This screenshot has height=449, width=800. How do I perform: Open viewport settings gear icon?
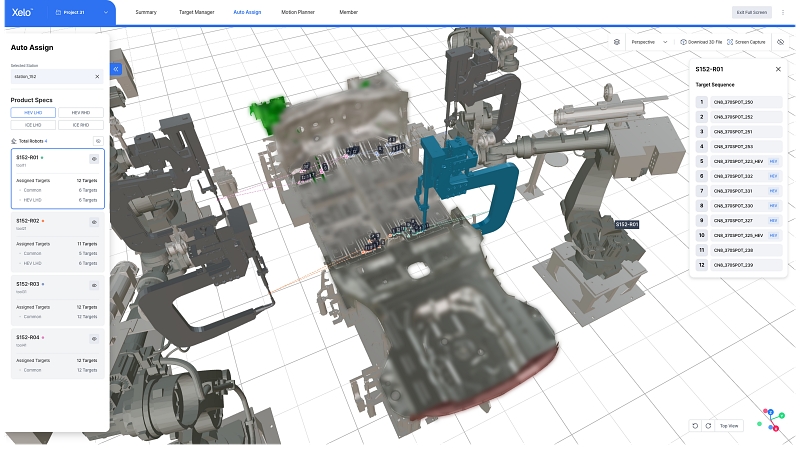point(617,42)
